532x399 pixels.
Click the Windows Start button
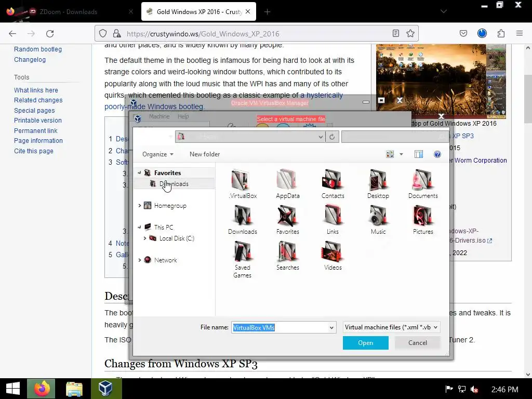(x=13, y=389)
